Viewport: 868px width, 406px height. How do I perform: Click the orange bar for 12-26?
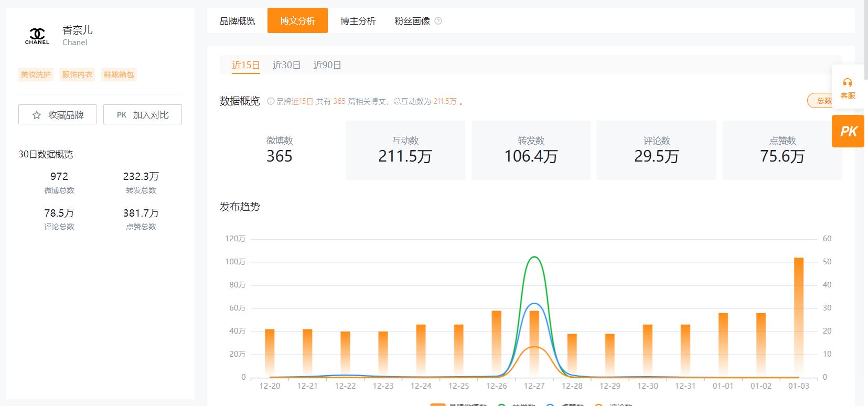496,344
